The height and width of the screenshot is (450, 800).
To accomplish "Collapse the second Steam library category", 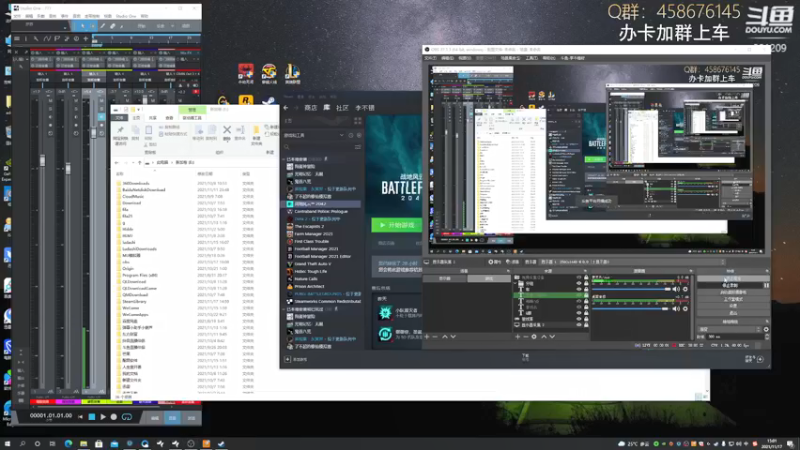I will click(x=284, y=309).
